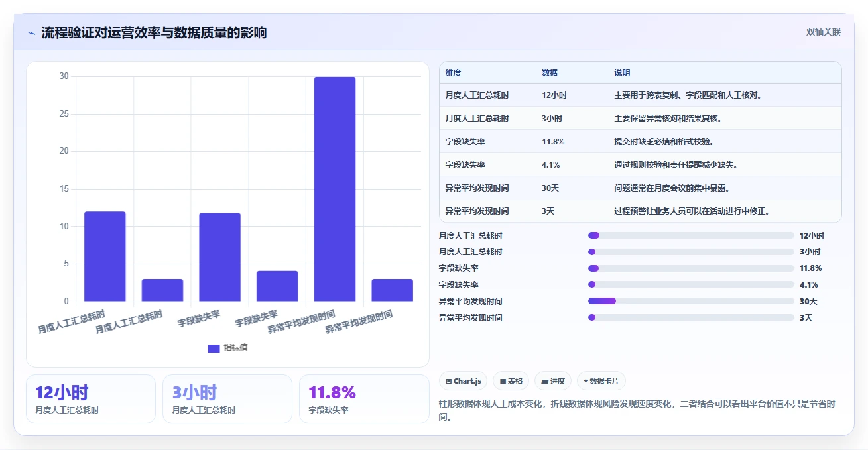
Task: Click the first chart bar at value 12
Action: [x=105, y=256]
